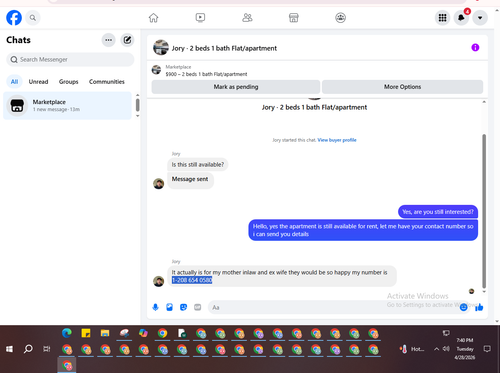This screenshot has width=500, height=373.
Task: Click Jory's avatar beside phone number message
Action: tap(158, 281)
